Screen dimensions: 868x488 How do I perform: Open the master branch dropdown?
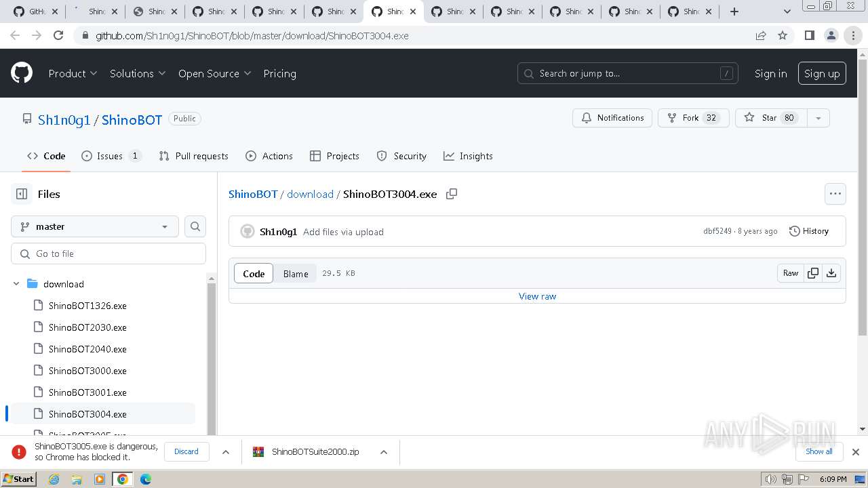(95, 226)
